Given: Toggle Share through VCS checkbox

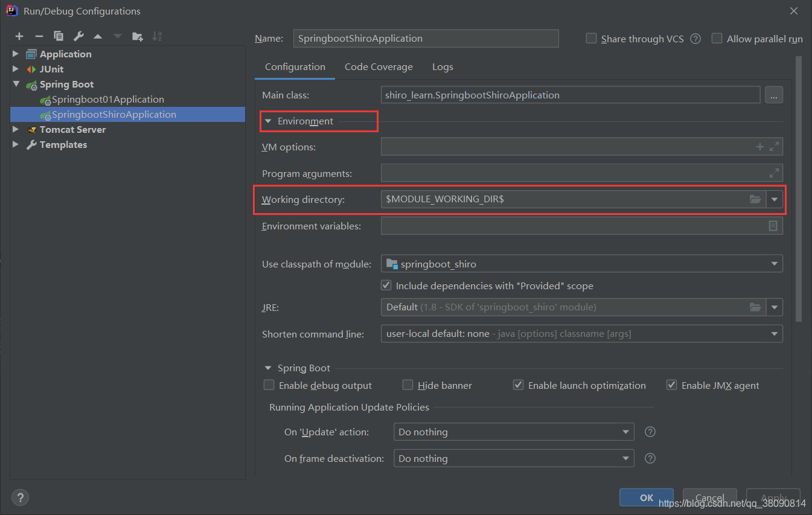Looking at the screenshot, I should pyautogui.click(x=592, y=39).
